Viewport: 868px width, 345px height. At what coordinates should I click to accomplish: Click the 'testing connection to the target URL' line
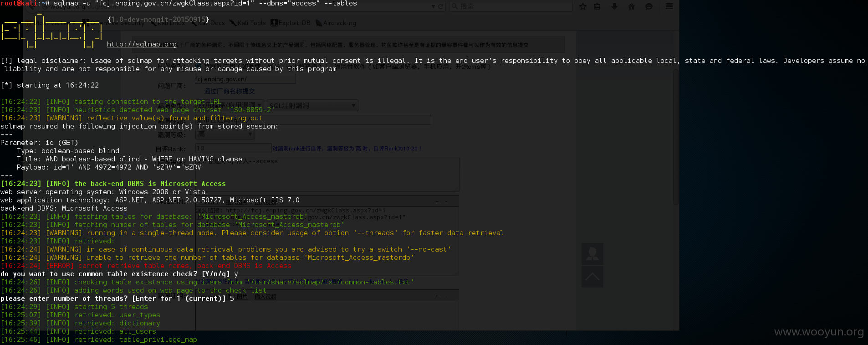coord(111,102)
